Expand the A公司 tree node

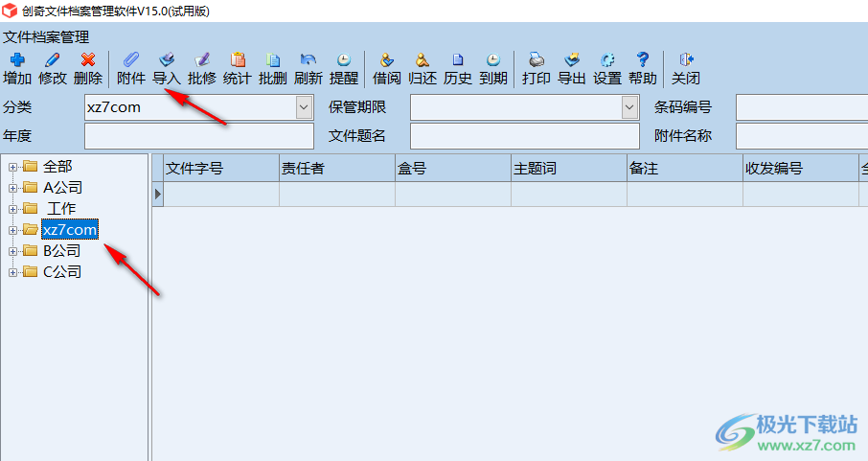coord(12,188)
